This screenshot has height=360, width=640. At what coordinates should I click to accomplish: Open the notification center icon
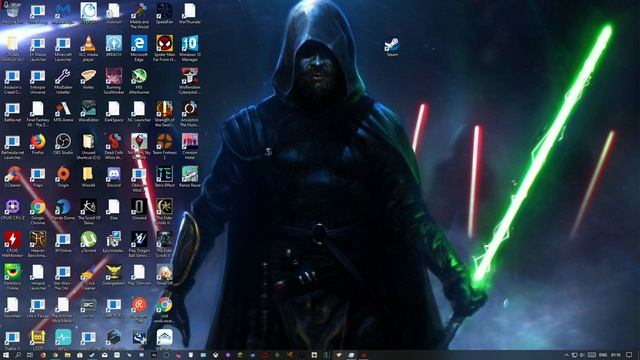pos(629,355)
